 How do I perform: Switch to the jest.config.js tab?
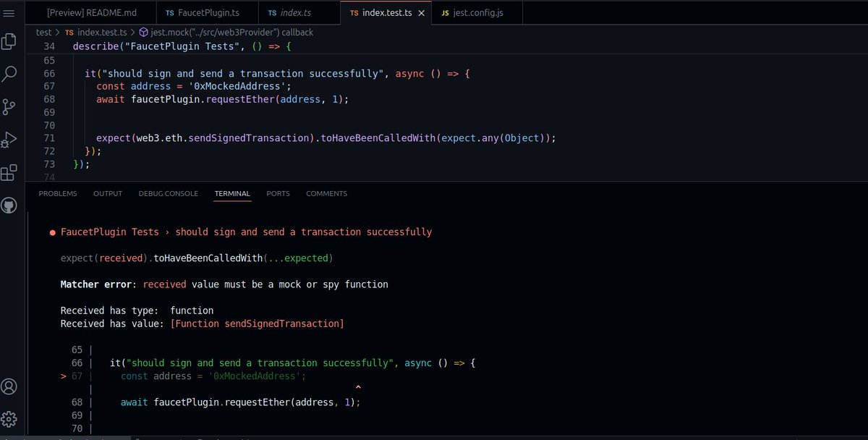click(476, 13)
